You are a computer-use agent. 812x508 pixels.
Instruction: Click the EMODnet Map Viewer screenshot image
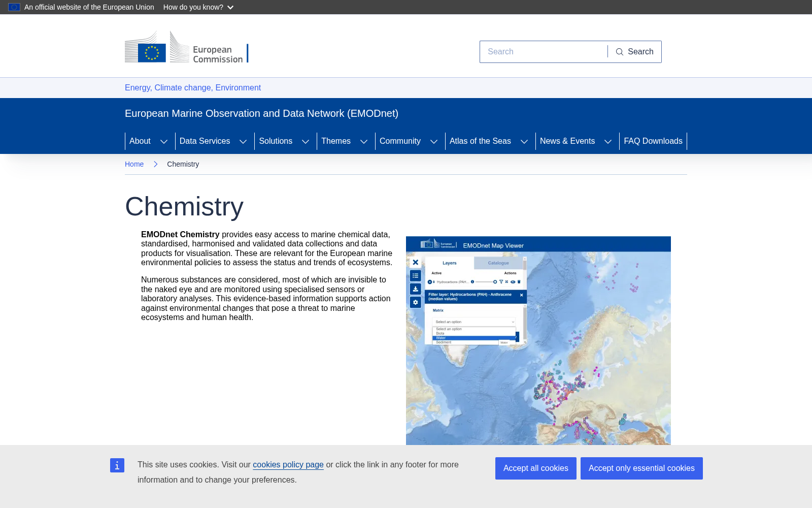click(538, 340)
